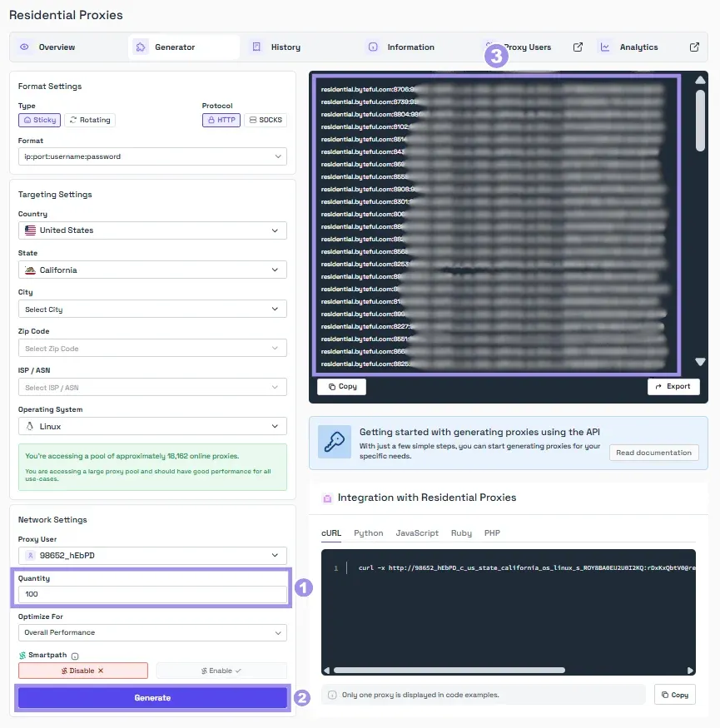
Task: Select Rotating proxy type
Action: pos(90,120)
